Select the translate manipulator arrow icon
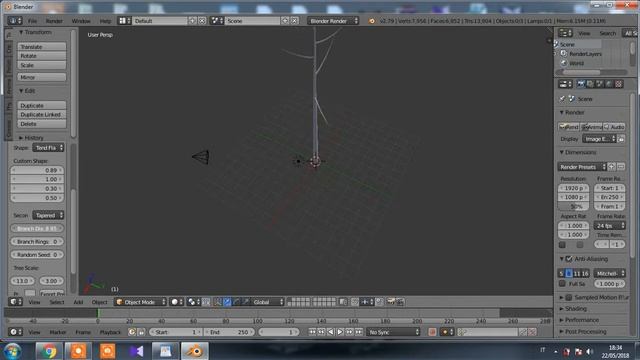This screenshot has width=640, height=360. click(x=227, y=302)
